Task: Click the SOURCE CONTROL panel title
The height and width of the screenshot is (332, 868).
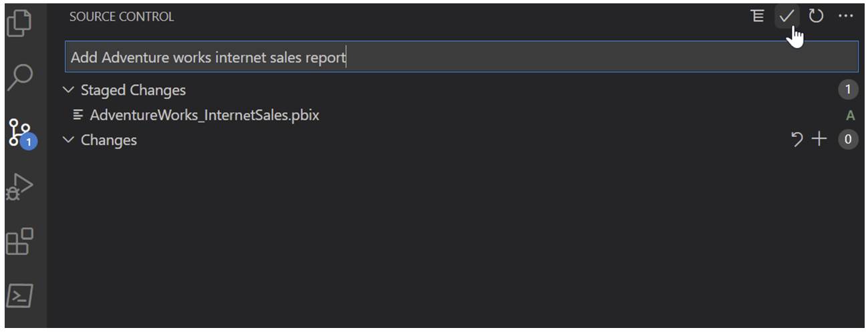Action: click(x=122, y=17)
